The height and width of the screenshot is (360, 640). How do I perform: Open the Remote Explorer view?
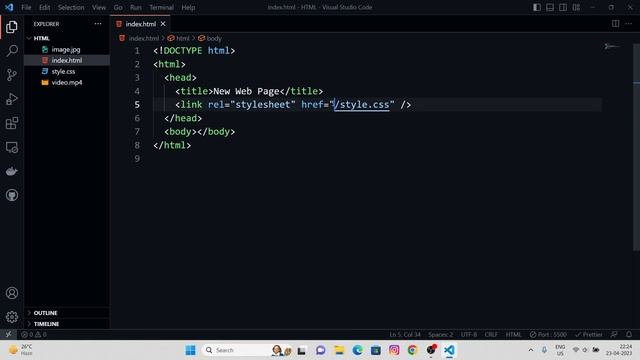point(12,147)
